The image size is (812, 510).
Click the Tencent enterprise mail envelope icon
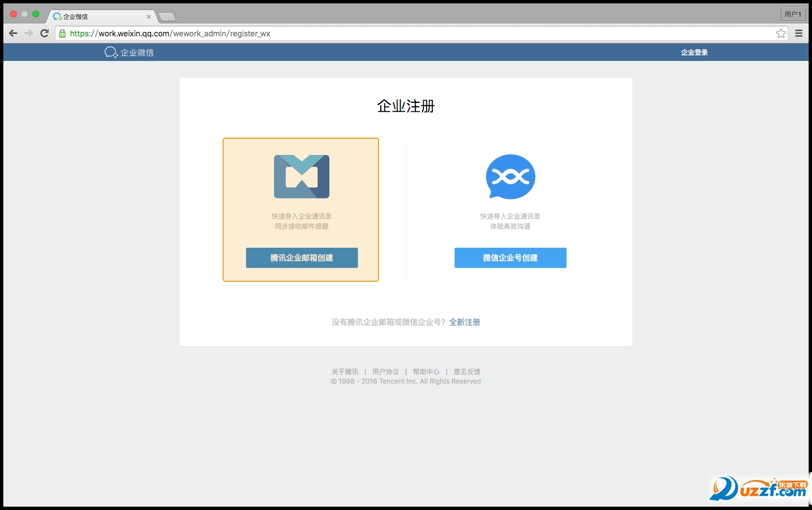tap(301, 177)
